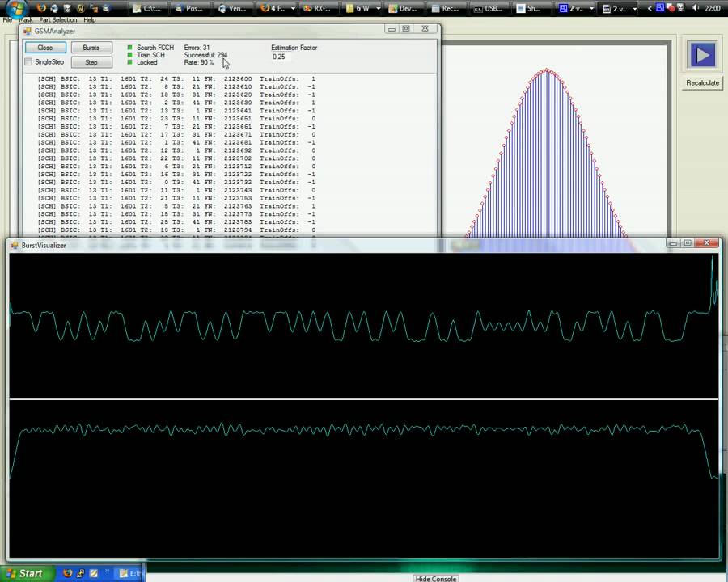The width and height of the screenshot is (728, 582).
Task: Switch to the RX-... taskbar window
Action: 318,8
